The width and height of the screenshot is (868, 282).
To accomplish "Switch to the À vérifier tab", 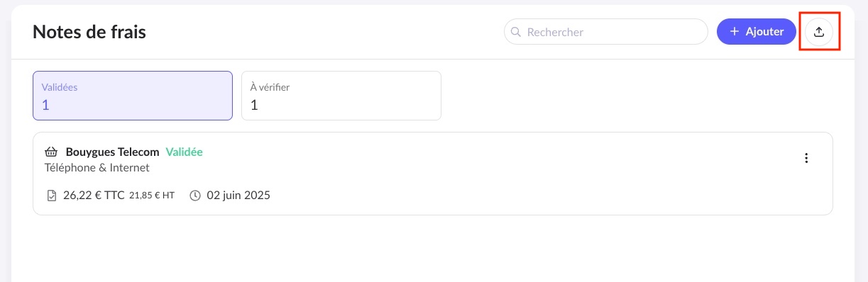I will tap(341, 96).
